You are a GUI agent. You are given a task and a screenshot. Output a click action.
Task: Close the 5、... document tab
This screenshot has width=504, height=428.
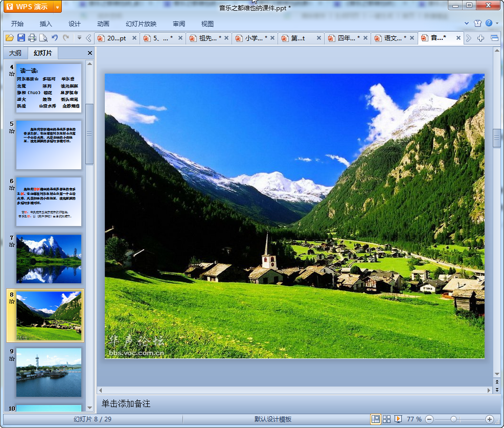click(x=180, y=38)
